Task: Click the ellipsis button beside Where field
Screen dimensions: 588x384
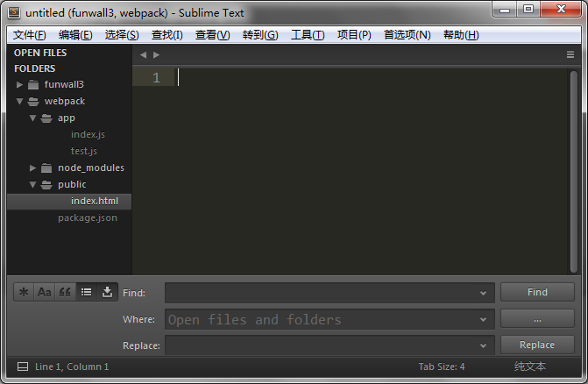Action: click(x=537, y=319)
